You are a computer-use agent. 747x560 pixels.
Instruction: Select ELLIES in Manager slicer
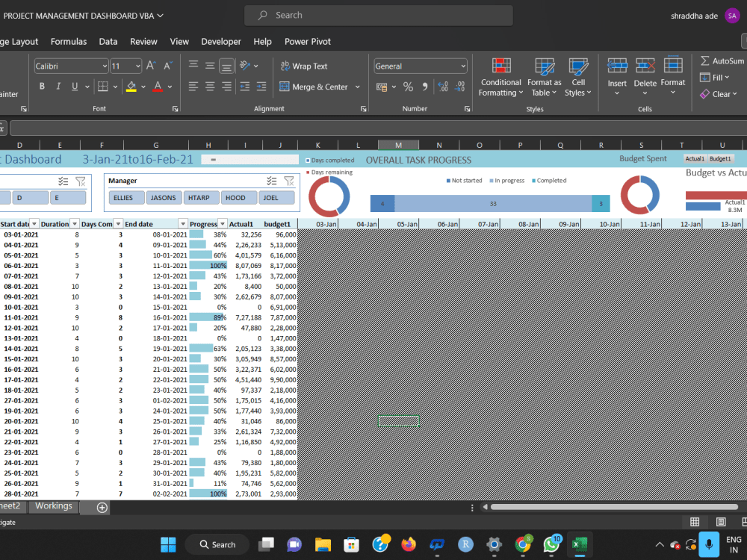(x=126, y=198)
